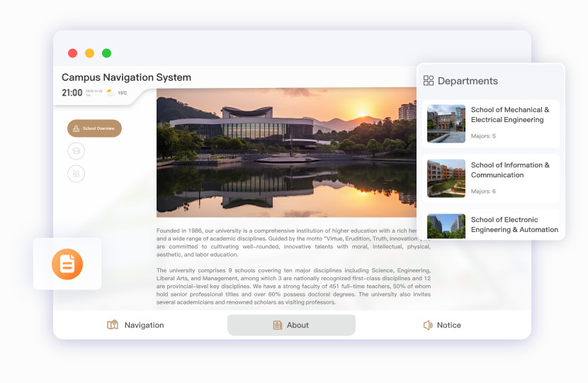Switch to the Navigation tab label

click(144, 325)
